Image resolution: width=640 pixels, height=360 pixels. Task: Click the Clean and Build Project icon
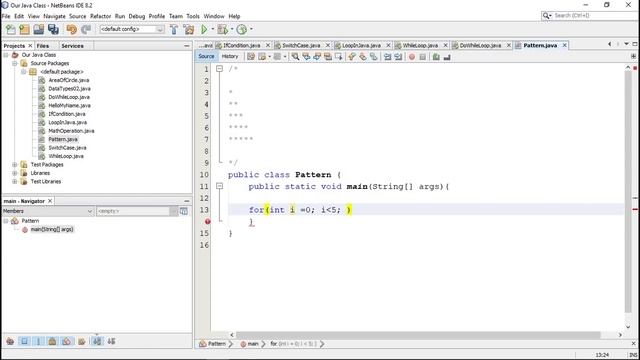click(x=189, y=29)
